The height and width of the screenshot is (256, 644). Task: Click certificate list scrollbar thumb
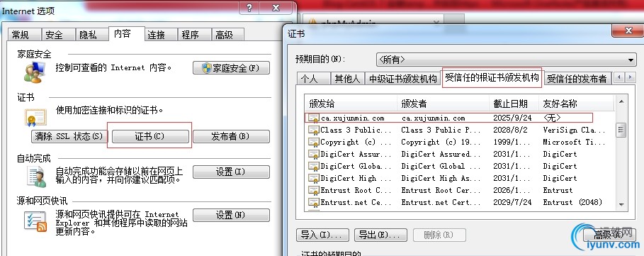[621, 130]
